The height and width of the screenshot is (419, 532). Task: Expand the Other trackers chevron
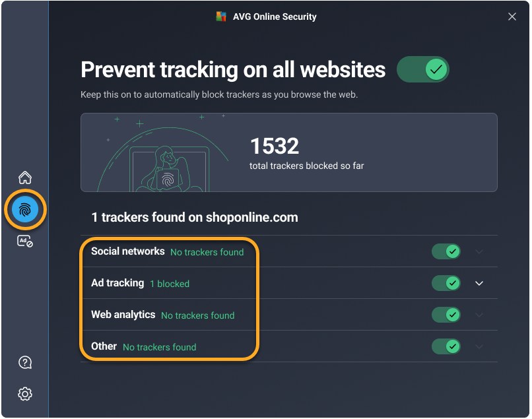click(480, 346)
